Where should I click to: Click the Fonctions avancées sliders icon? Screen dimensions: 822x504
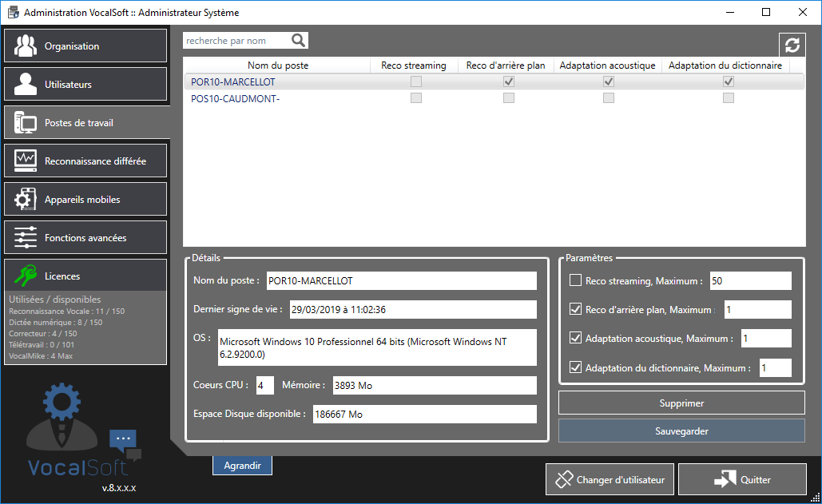26,237
